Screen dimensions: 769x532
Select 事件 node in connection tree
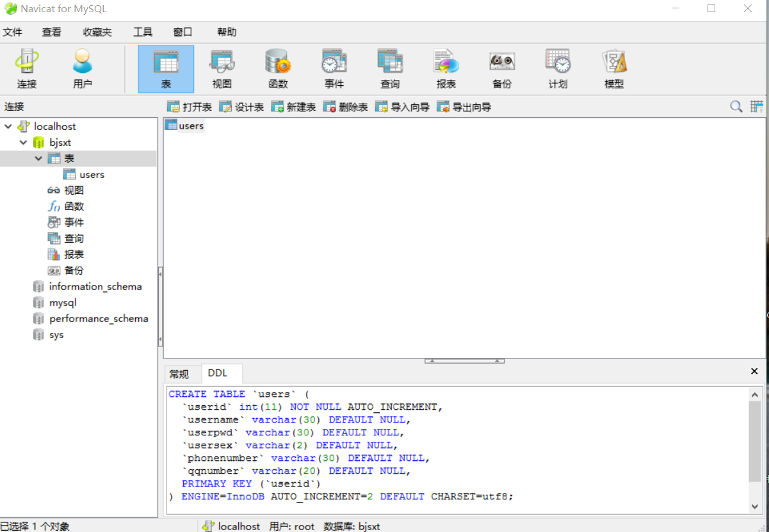click(74, 223)
